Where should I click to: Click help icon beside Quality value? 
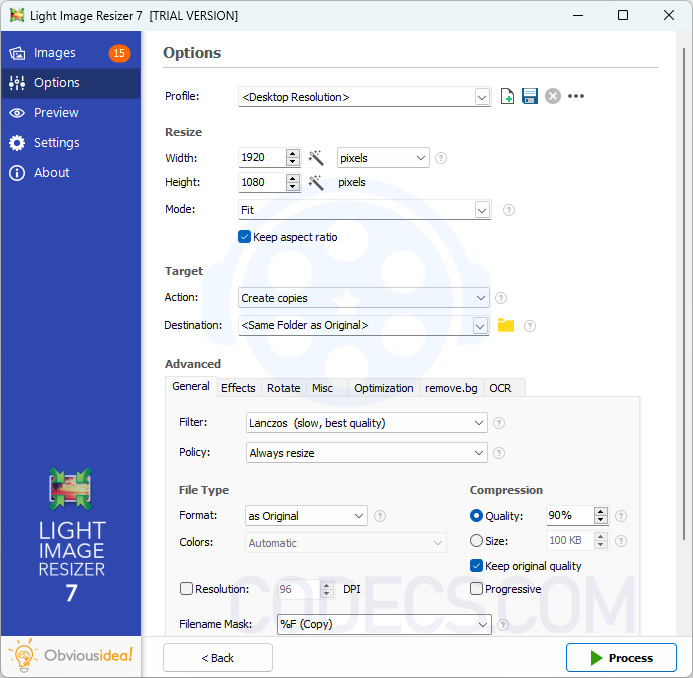621,516
